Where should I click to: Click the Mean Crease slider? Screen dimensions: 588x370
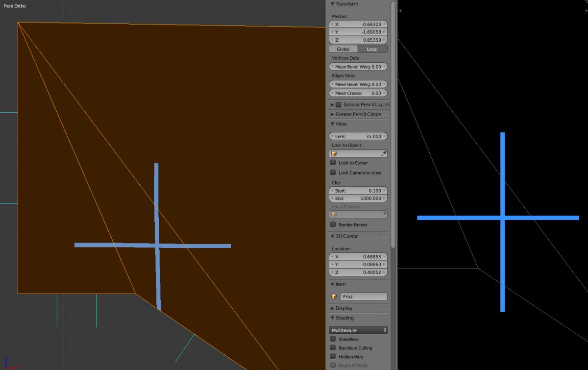pos(358,93)
